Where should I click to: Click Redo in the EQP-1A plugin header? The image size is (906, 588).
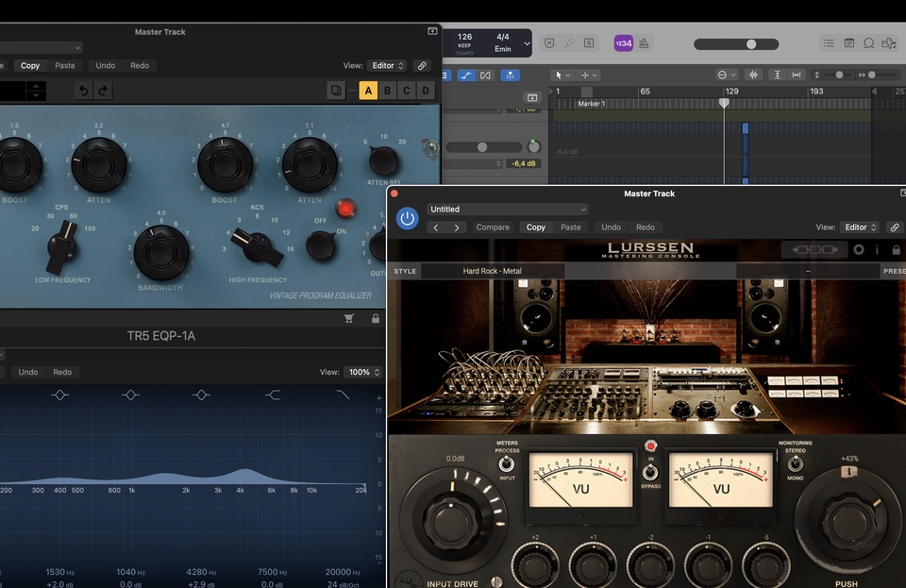140,66
